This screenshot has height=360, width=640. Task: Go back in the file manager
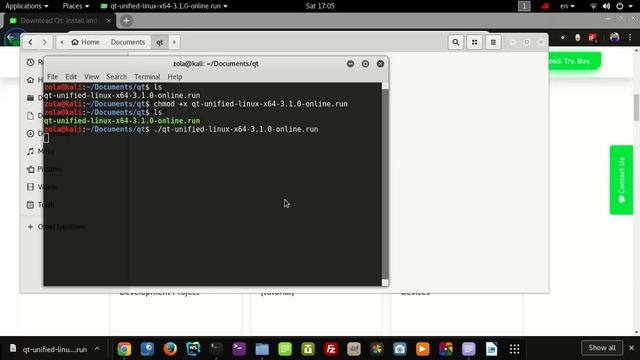click(x=30, y=42)
